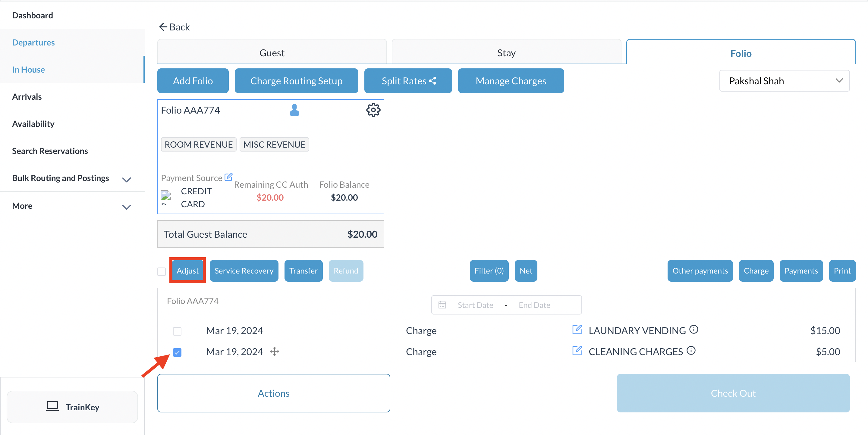Screen dimensions: 868x435
Task: Switch to the Stay tab
Action: (x=506, y=53)
